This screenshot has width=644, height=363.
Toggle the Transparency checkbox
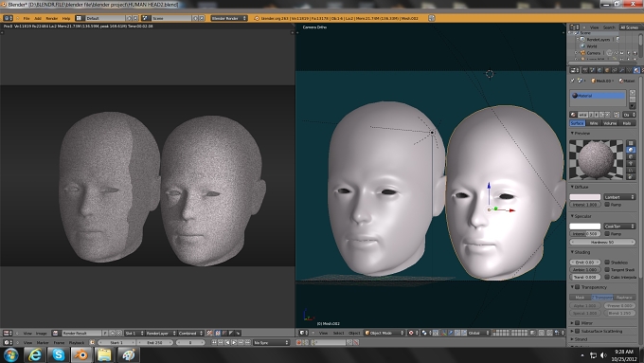click(x=577, y=287)
